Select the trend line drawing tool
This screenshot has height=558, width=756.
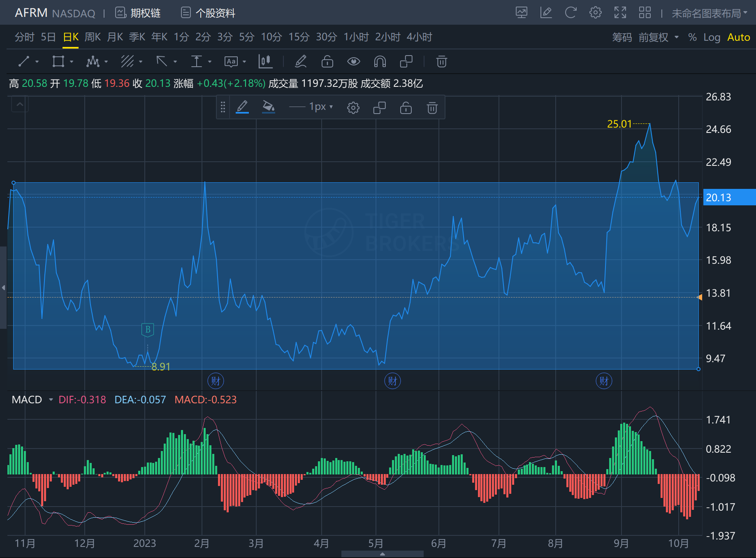pos(24,62)
